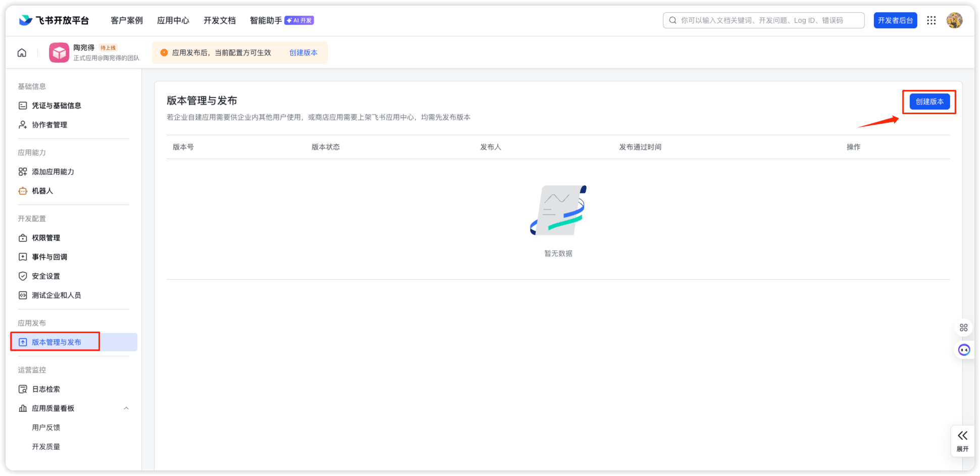Click the 事件与回调 icon
This screenshot has width=980, height=476.
click(x=23, y=257)
